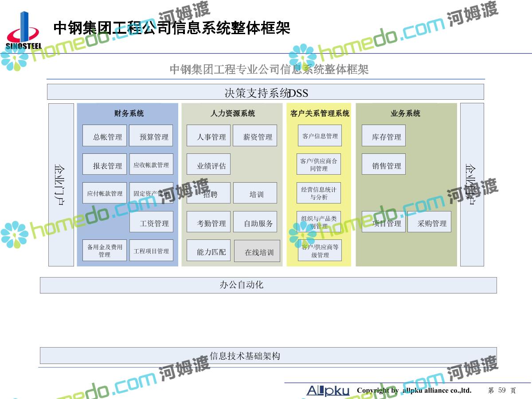
Task: Click the 企业门户 column beside 业务系统
Action: 472,185
